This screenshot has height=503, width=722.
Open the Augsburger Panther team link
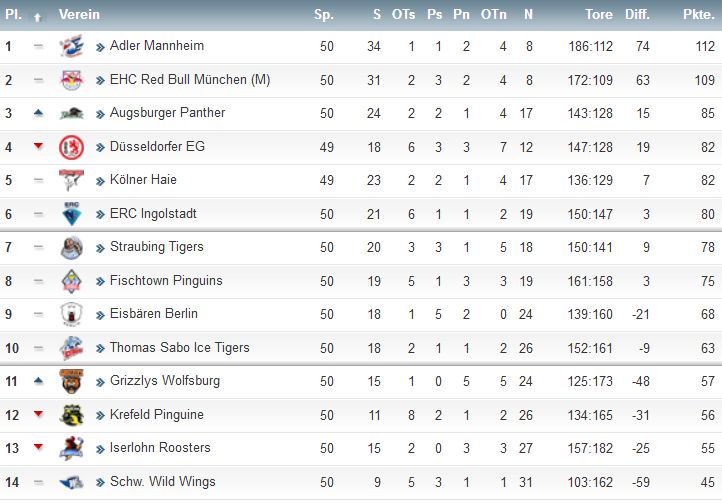[x=167, y=113]
